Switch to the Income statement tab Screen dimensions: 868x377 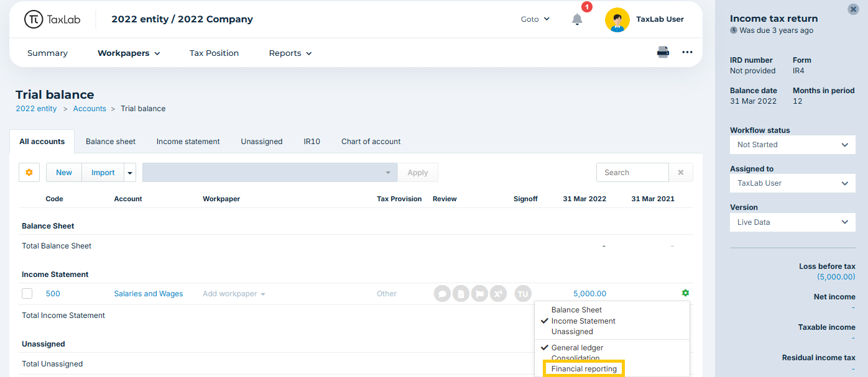(188, 142)
